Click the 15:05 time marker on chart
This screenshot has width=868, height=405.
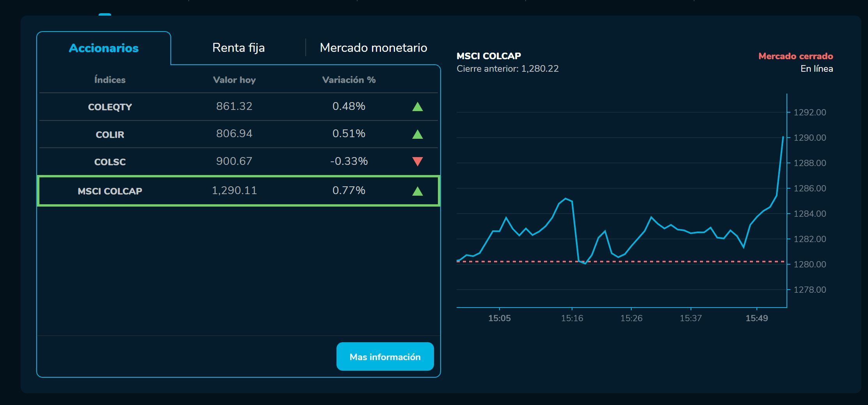499,318
